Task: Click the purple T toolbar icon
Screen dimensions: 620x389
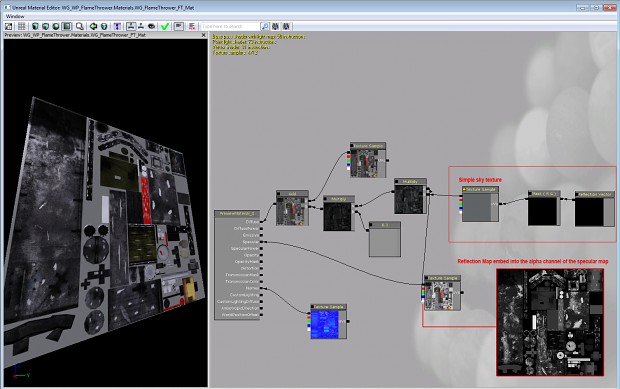Action: [117, 26]
